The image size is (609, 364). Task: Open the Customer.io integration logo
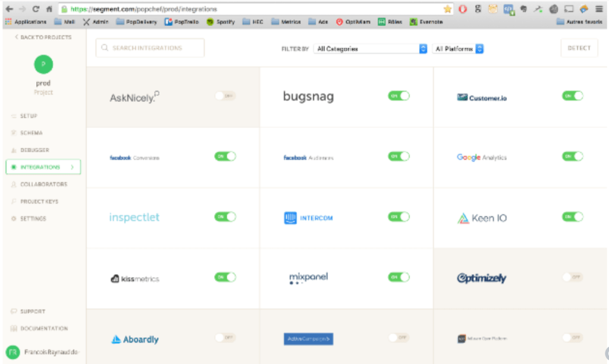click(482, 98)
